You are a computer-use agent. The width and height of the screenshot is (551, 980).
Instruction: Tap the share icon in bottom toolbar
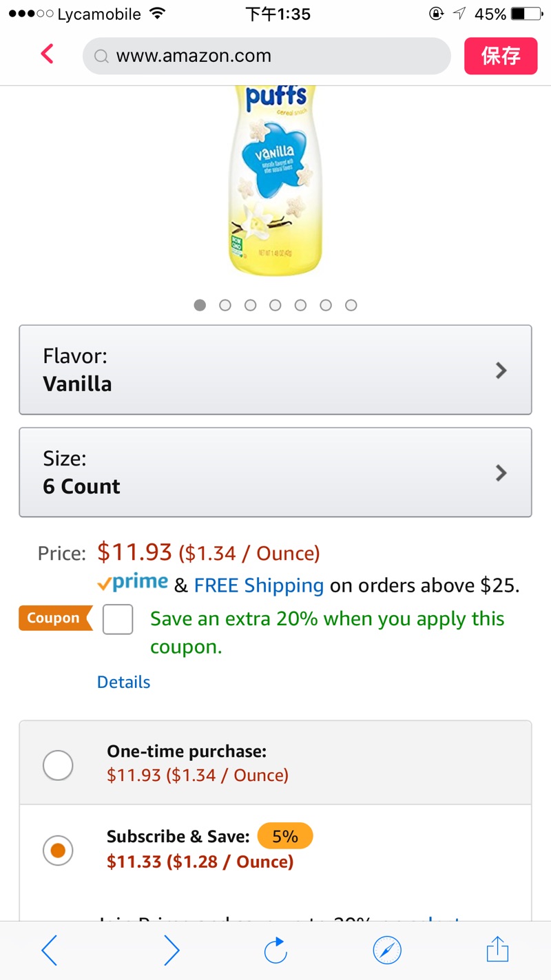click(497, 951)
